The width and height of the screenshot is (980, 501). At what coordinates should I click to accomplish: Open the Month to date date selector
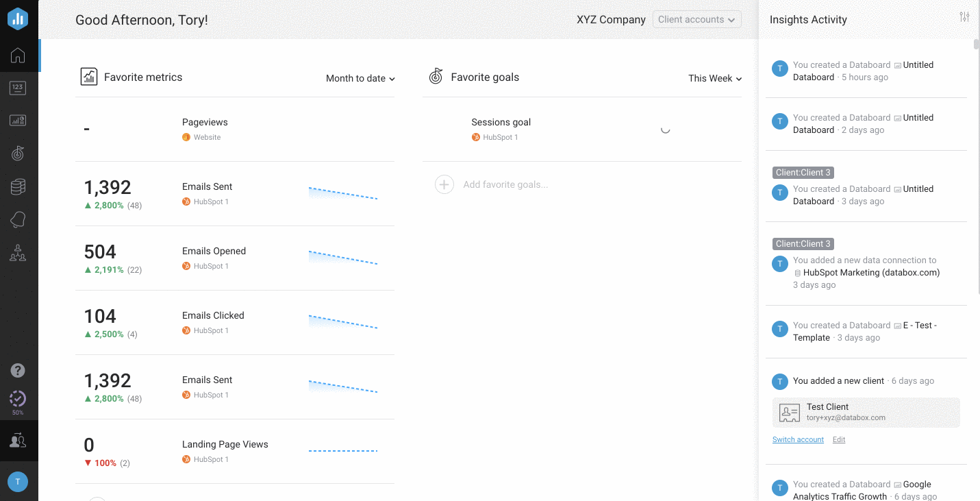click(x=360, y=78)
